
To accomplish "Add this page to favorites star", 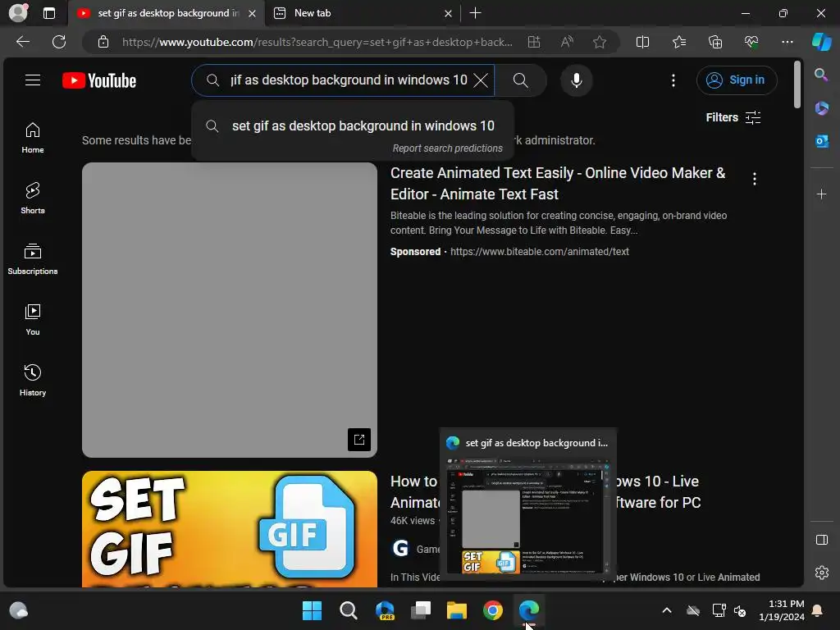I will click(600, 42).
